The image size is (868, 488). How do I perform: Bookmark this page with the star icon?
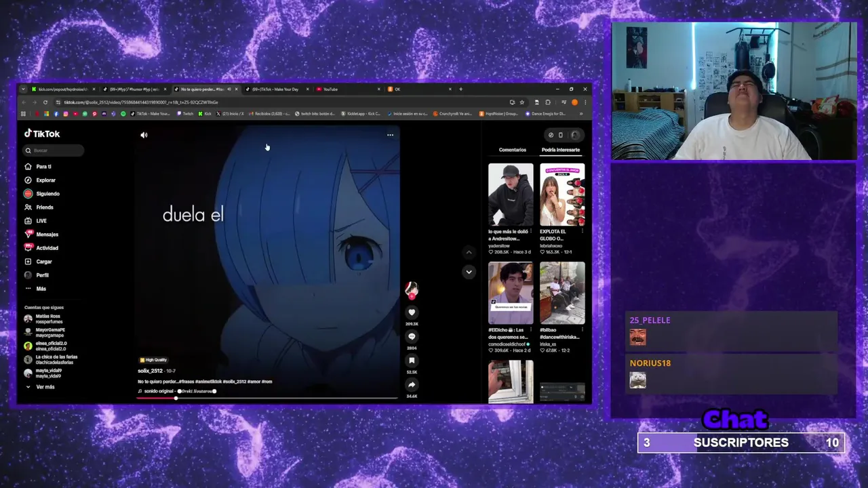[x=521, y=102]
